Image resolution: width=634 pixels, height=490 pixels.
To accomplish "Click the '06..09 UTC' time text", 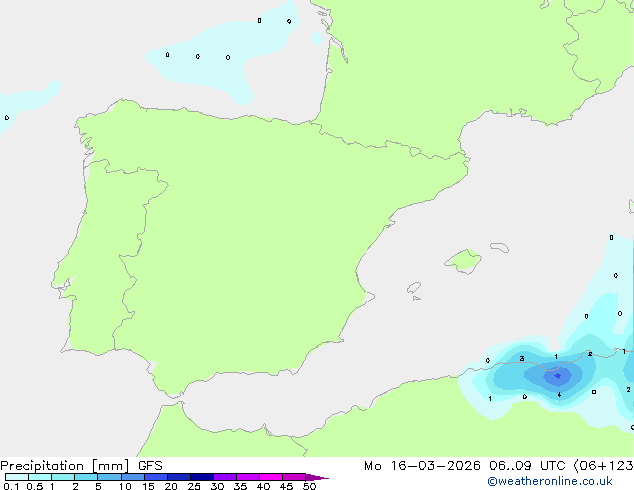I will tap(527, 466).
